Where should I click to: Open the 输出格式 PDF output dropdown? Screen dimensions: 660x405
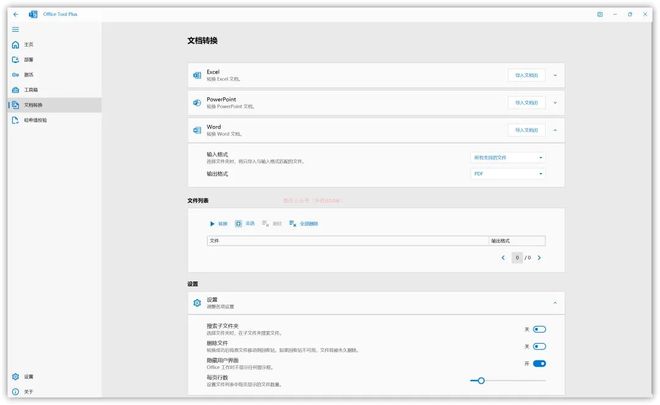pyautogui.click(x=508, y=174)
